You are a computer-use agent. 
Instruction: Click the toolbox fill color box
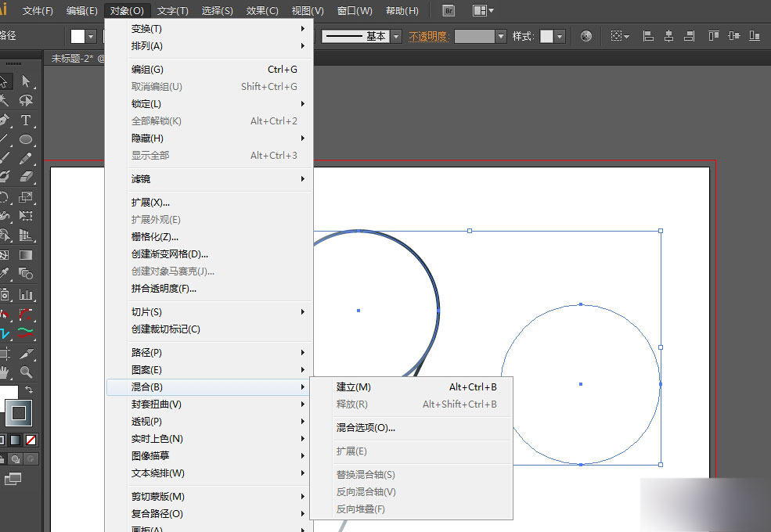[8, 393]
